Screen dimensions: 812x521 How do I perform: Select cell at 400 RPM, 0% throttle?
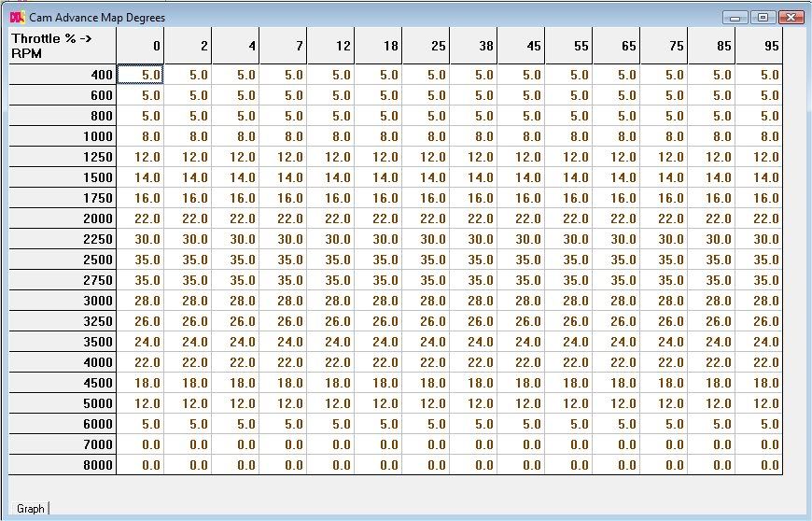coord(140,75)
